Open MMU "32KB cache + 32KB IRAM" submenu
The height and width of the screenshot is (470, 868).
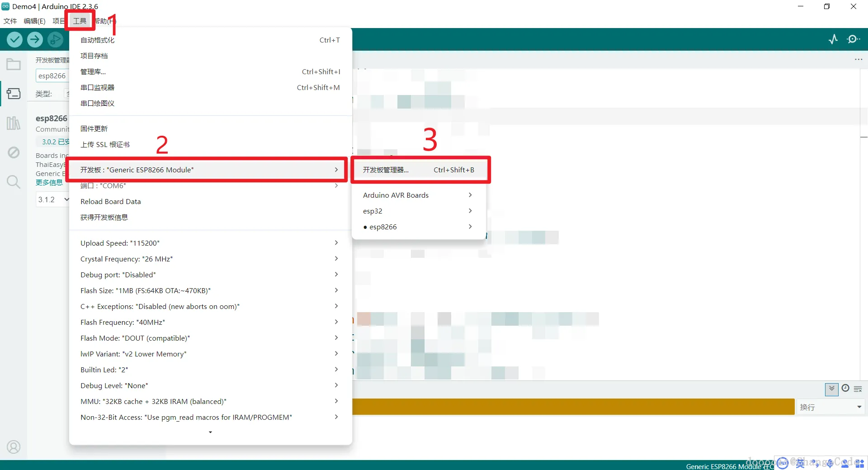click(x=211, y=402)
